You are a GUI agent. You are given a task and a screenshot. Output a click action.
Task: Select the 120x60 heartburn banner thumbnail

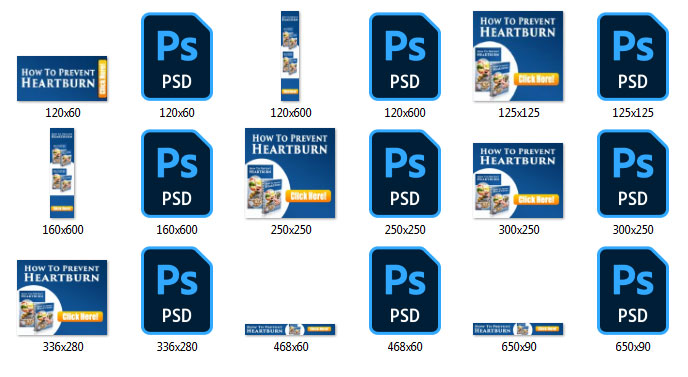tap(62, 78)
